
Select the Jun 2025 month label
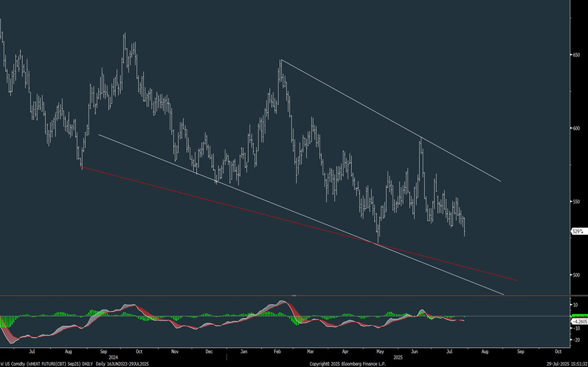(x=414, y=350)
